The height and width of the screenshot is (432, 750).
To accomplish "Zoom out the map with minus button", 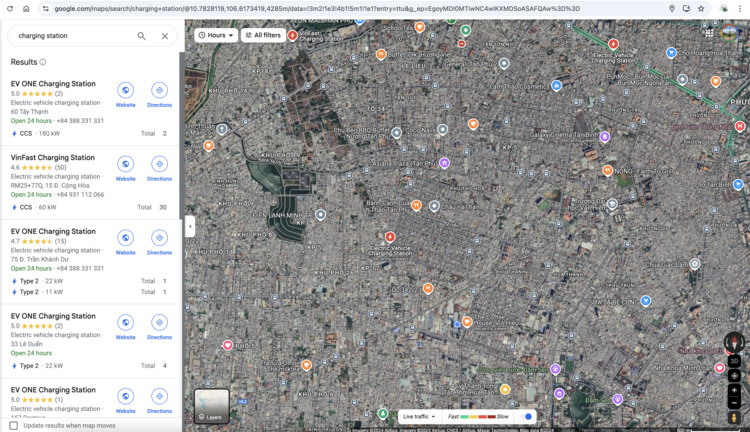I will tap(734, 402).
